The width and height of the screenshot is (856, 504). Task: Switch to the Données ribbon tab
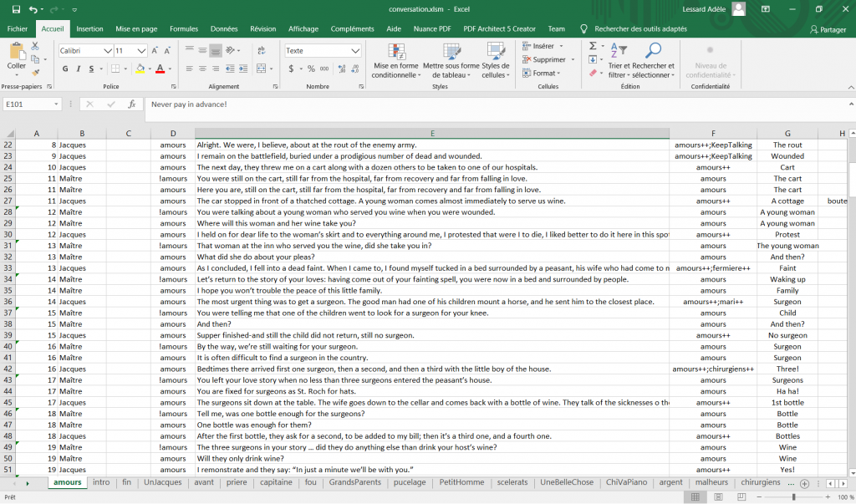(224, 29)
